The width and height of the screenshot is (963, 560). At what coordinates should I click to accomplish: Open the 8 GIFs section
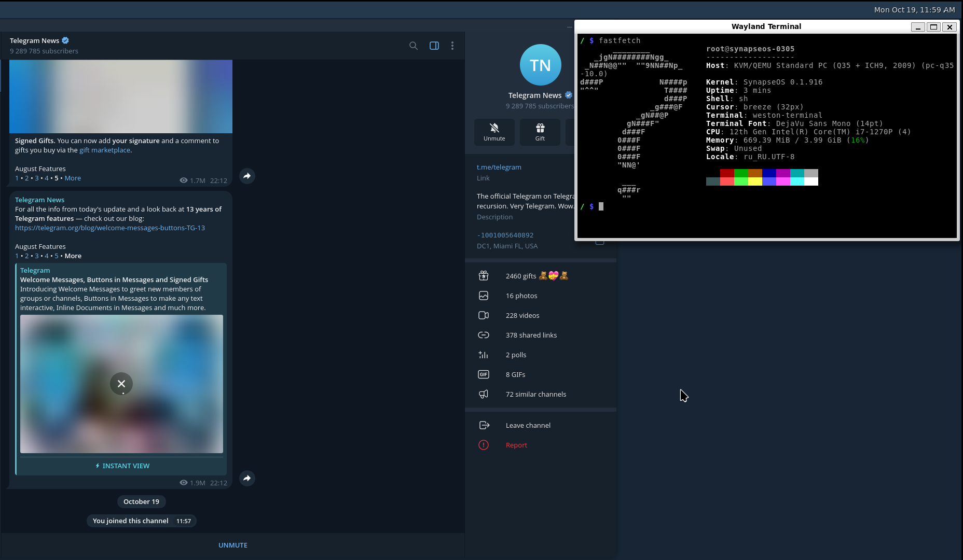[x=541, y=374]
